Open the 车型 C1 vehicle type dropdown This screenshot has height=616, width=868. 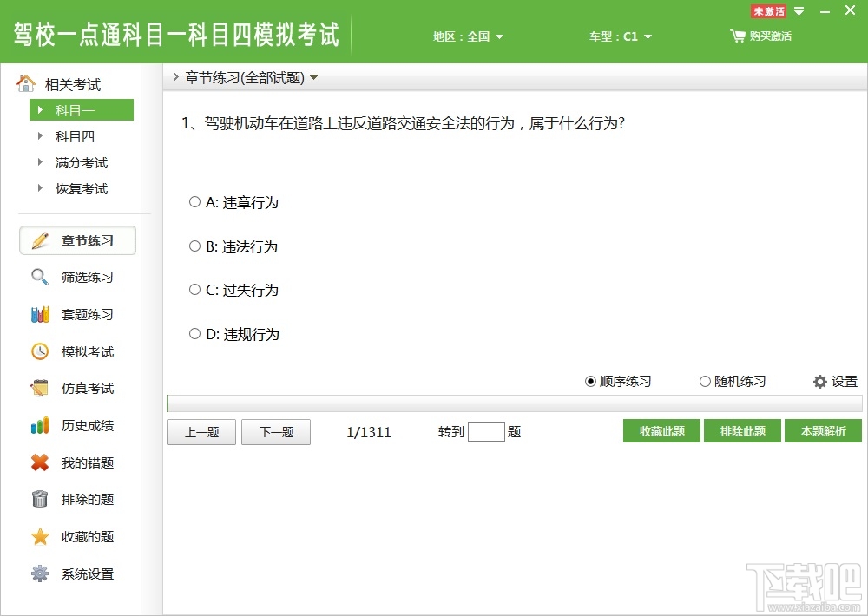[620, 36]
